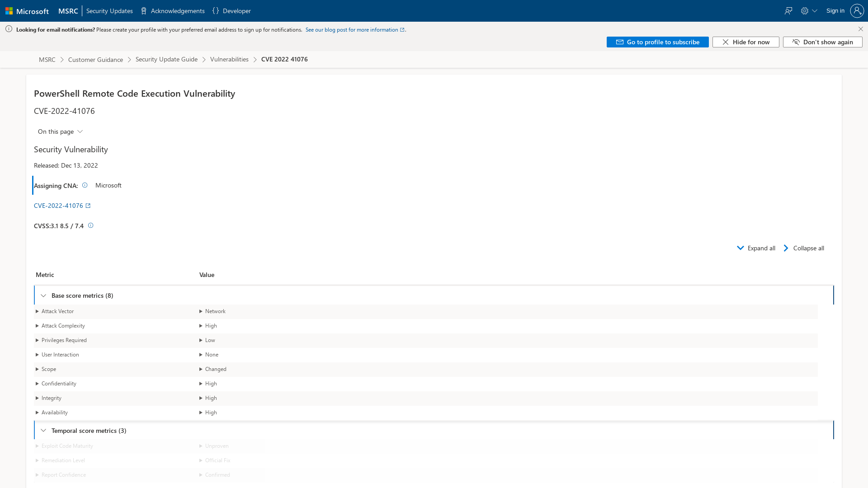Navigate to MSRC breadcrumb
868x488 pixels.
pos(47,60)
